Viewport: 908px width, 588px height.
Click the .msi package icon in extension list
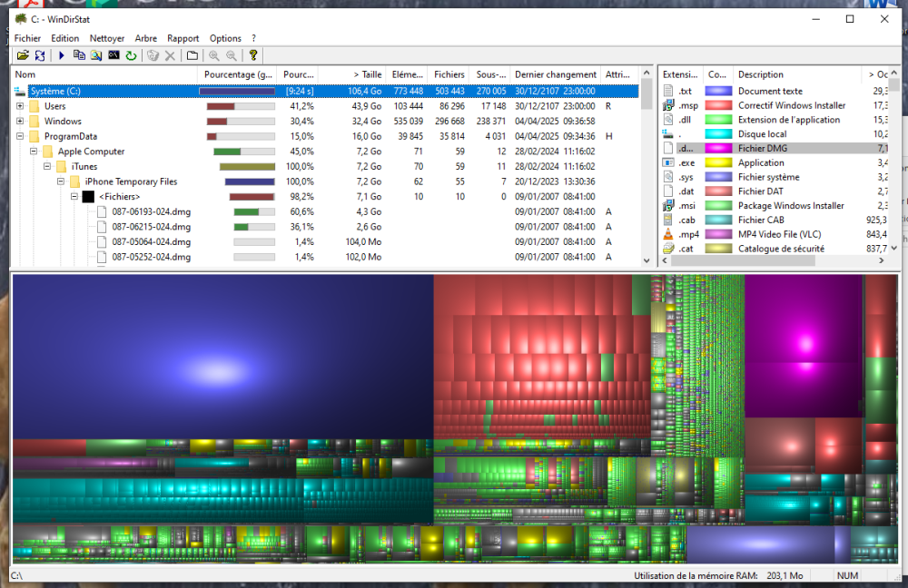pyautogui.click(x=668, y=205)
